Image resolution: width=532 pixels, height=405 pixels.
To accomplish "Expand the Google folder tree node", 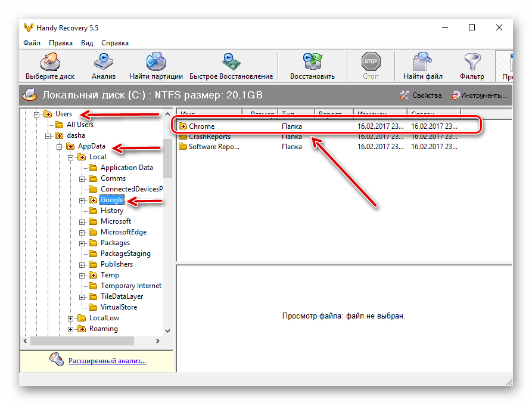I will 82,200.
